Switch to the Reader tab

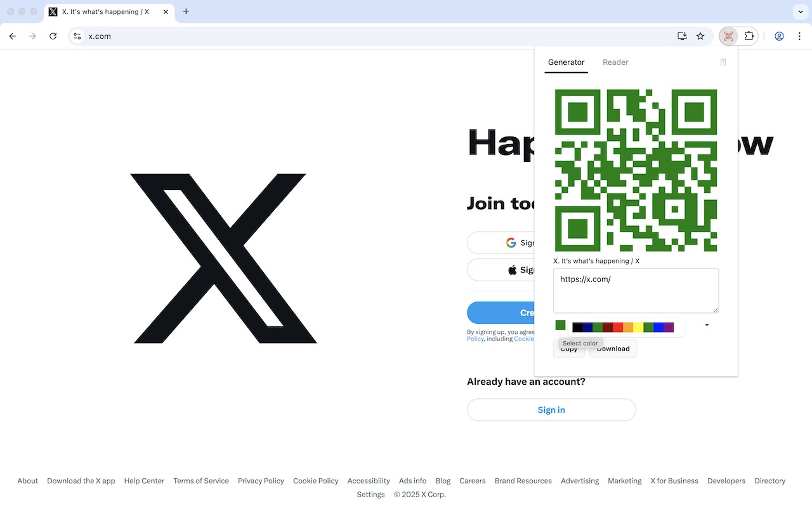615,62
